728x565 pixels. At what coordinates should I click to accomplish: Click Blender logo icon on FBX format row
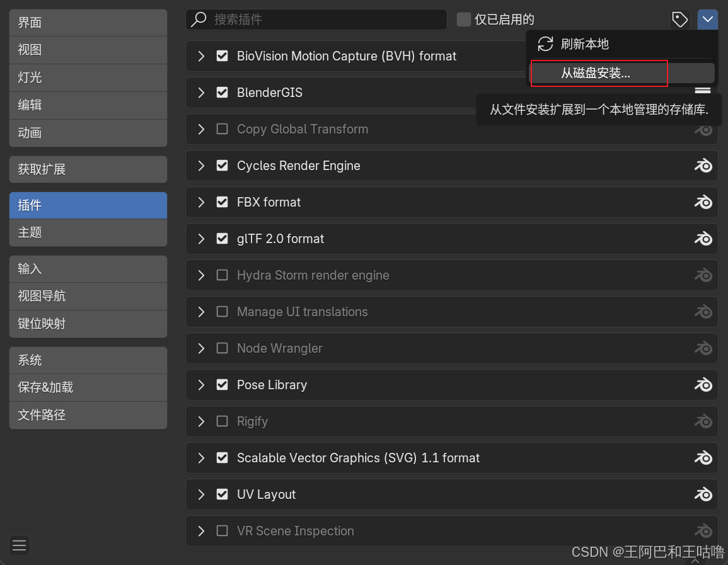pos(703,202)
